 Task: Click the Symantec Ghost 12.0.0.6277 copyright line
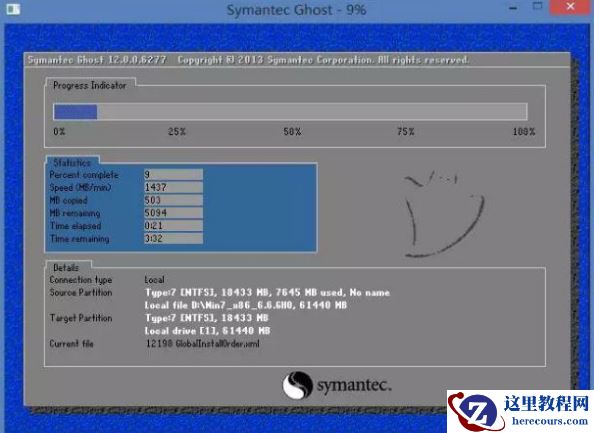[x=249, y=60]
